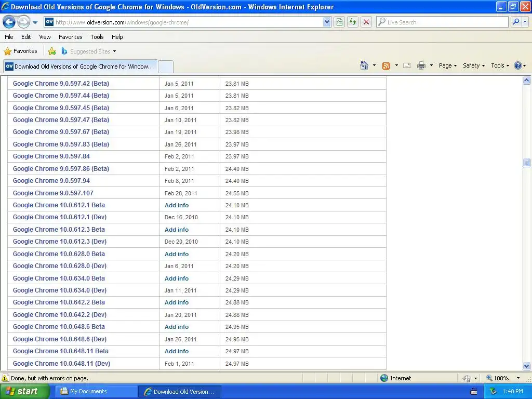Open the search provider dropdown arrow

pyautogui.click(x=525, y=22)
